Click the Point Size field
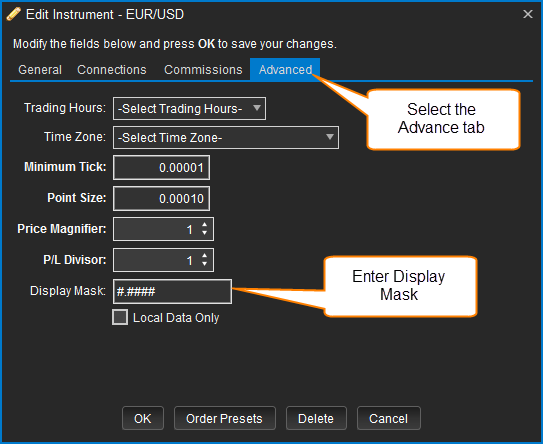 point(161,198)
